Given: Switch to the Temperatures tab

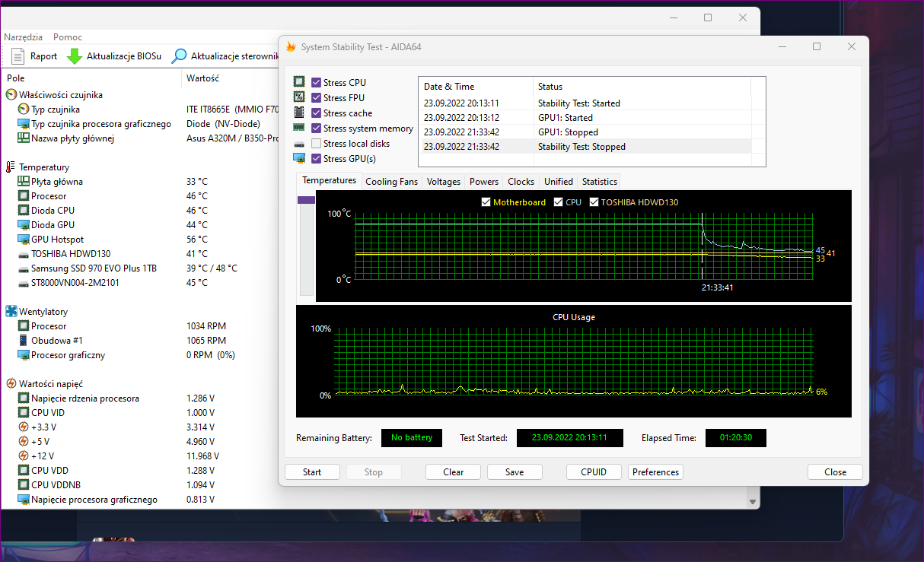Looking at the screenshot, I should point(329,181).
